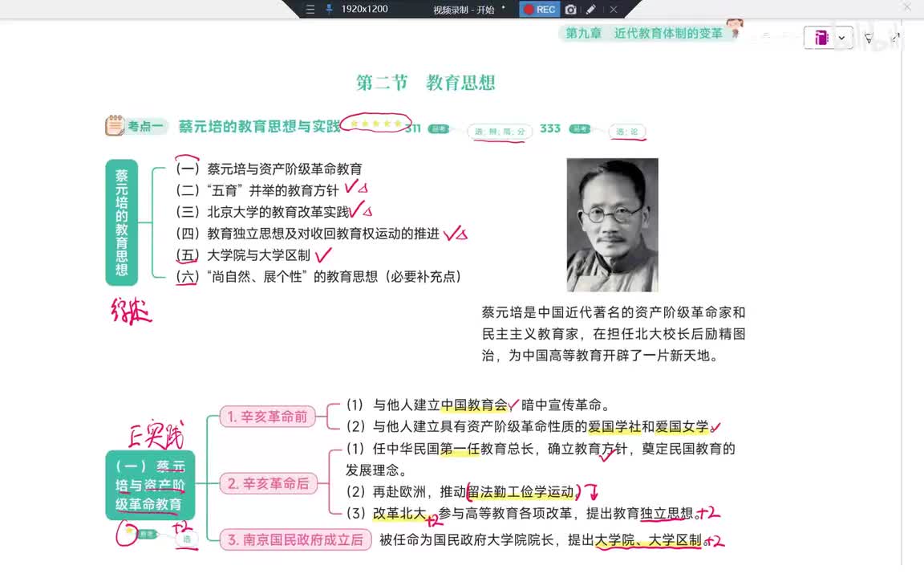Click the 视频录制 - 开始 status label

tap(463, 10)
